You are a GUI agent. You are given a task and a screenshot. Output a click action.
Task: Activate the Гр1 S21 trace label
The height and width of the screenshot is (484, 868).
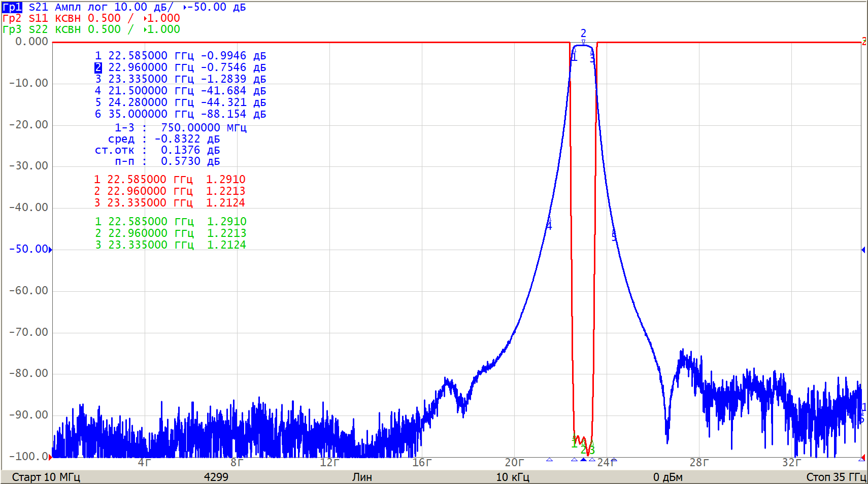coord(12,7)
